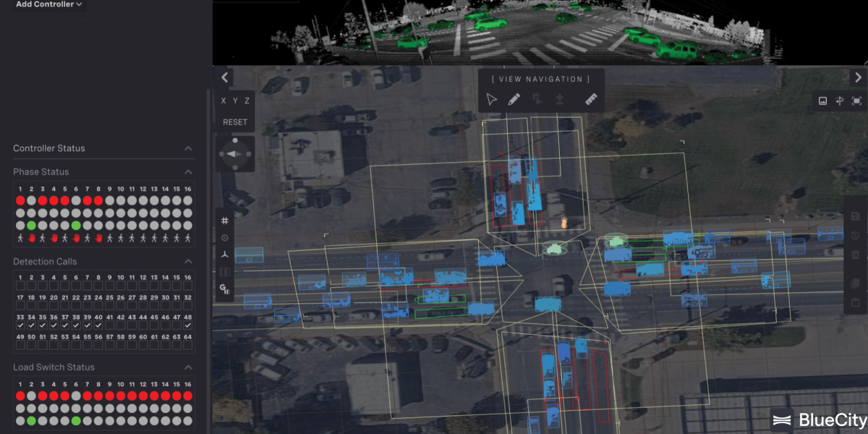The width and height of the screenshot is (868, 434).
Task: Click the left chevron panel collapse arrow
Action: (x=224, y=77)
